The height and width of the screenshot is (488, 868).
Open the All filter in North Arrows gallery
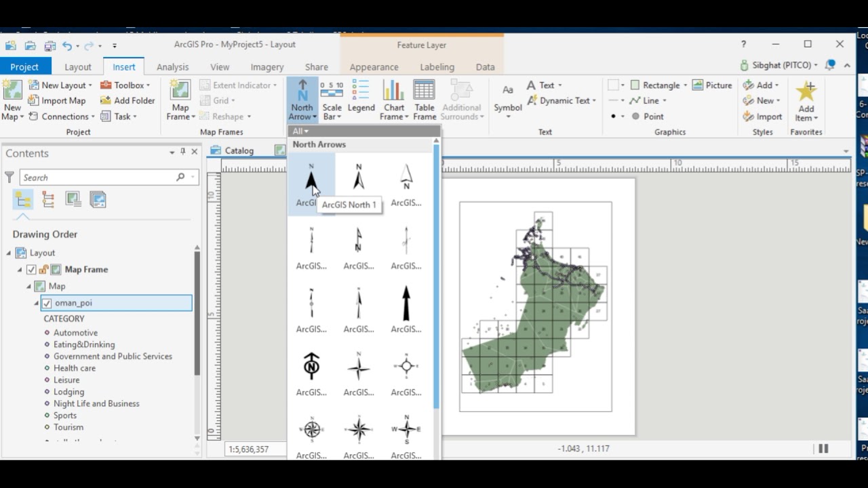pyautogui.click(x=300, y=131)
